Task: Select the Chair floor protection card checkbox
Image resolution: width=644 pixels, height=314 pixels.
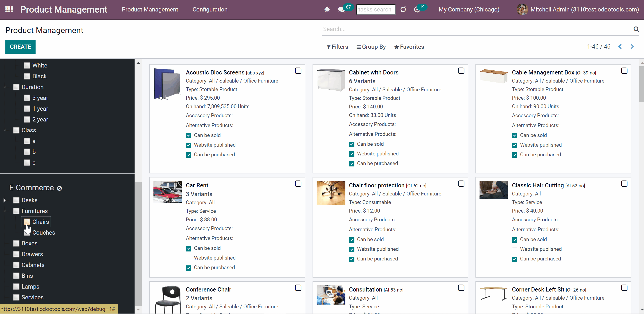Action: tap(461, 184)
